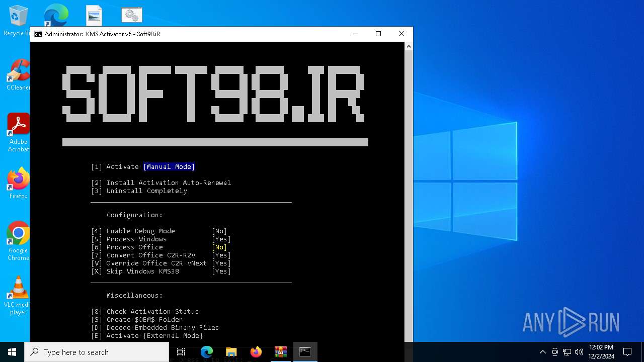Open WinRAR app on the taskbar
This screenshot has height=362, width=644.
pyautogui.click(x=281, y=352)
